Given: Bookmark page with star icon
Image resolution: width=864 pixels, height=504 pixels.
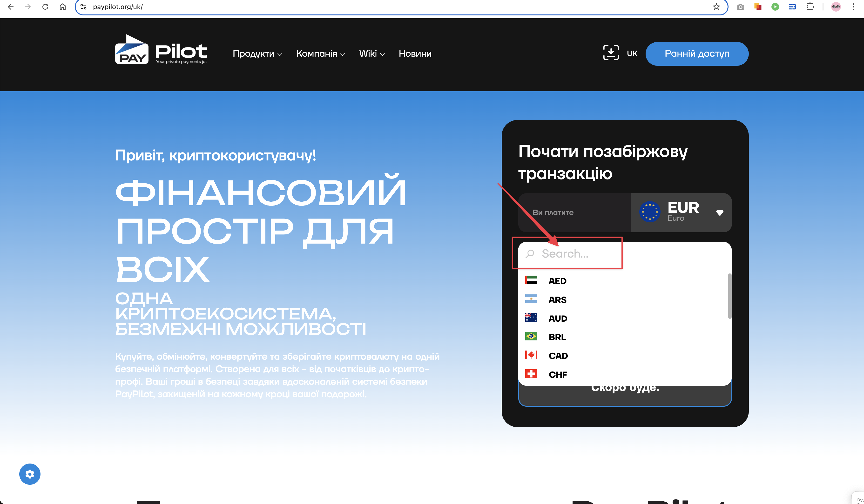Looking at the screenshot, I should (x=716, y=7).
